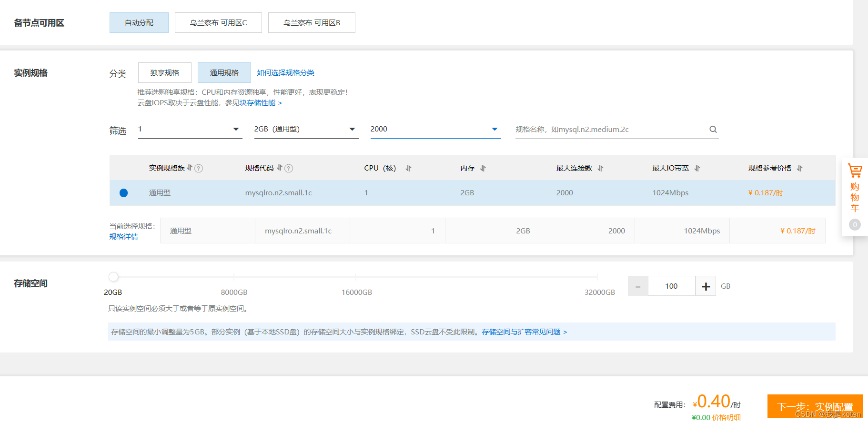This screenshot has height=423, width=868.
Task: Open 存储空间与扩容常见问题 link
Action: (524, 332)
